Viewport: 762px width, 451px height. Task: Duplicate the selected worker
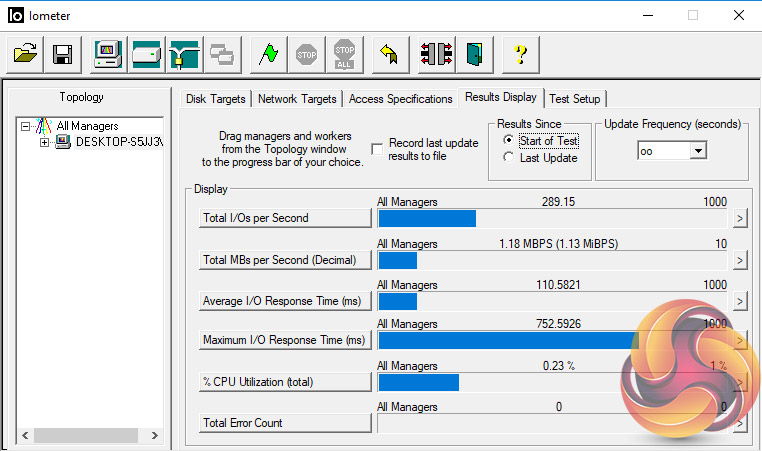pos(222,54)
